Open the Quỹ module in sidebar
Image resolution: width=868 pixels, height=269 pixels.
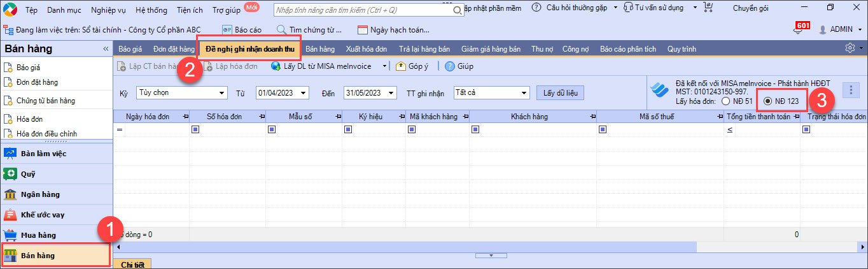(10, 174)
